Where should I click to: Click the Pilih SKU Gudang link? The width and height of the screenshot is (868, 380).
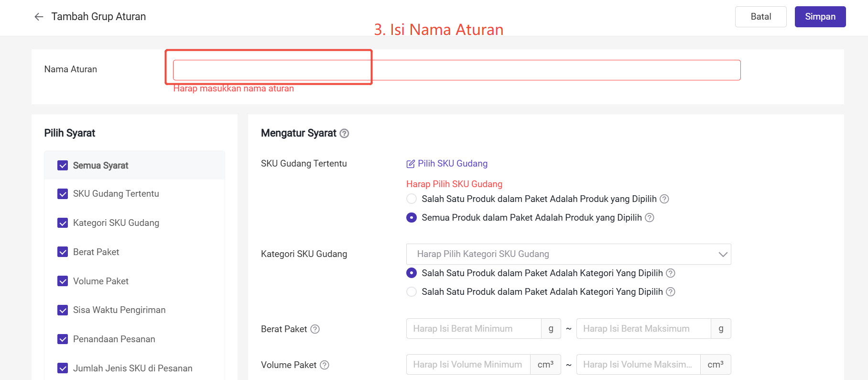[452, 164]
